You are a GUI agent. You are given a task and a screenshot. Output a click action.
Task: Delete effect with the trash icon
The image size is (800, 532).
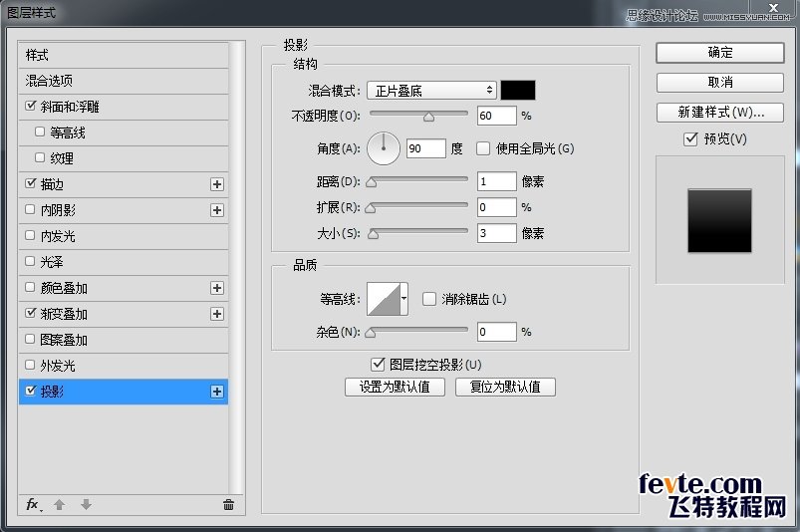tap(228, 504)
